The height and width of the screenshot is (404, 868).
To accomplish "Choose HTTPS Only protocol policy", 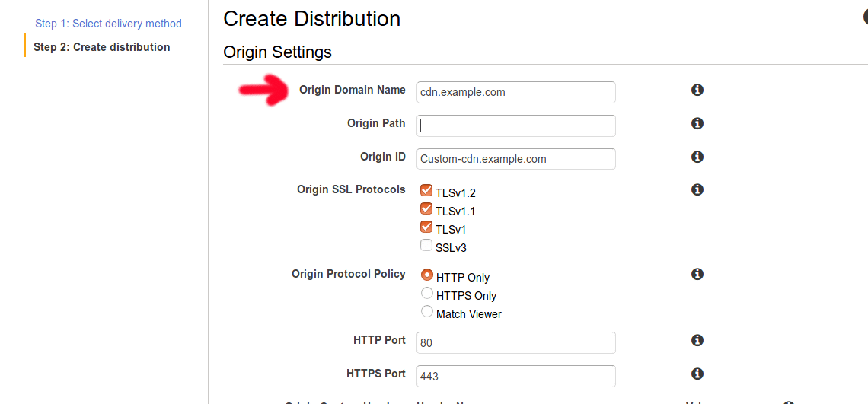I will click(427, 294).
